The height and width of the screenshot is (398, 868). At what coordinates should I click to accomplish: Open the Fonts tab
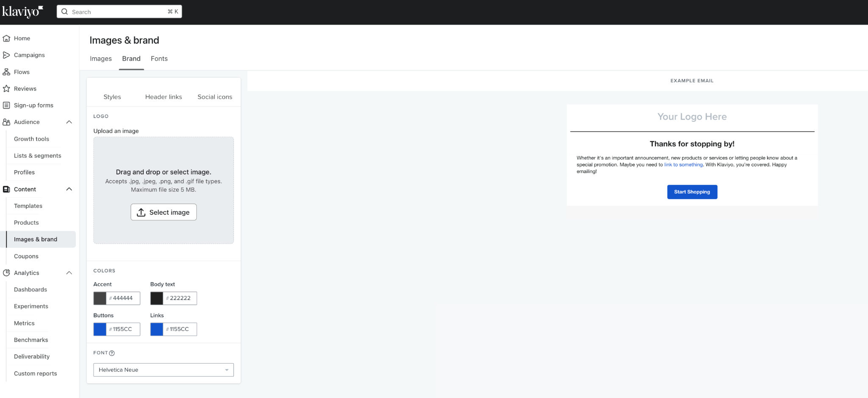click(x=159, y=59)
